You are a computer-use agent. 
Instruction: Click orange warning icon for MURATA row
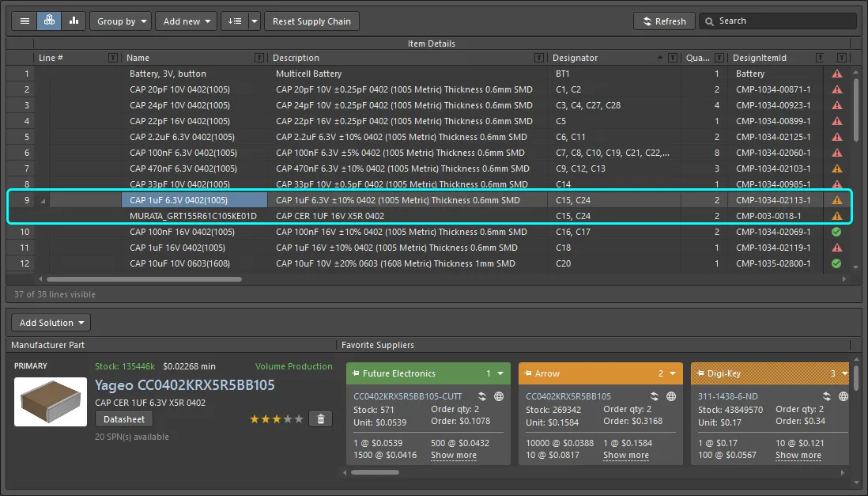pos(836,216)
